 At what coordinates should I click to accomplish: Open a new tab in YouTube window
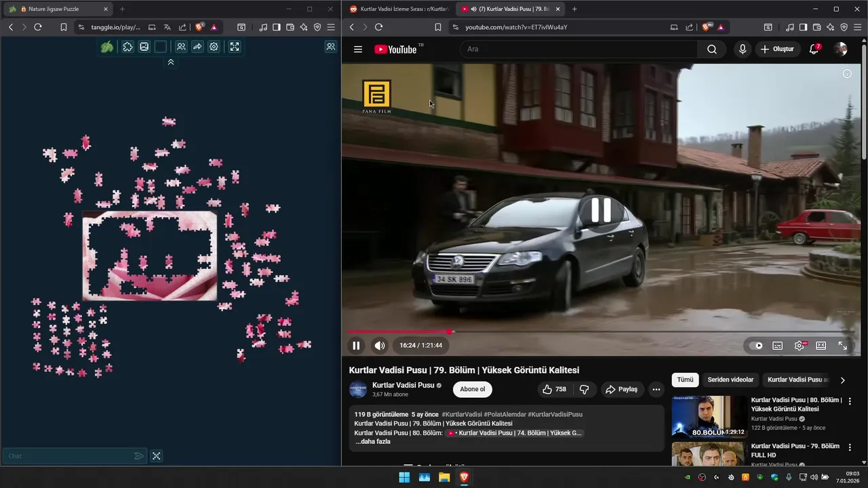tap(574, 9)
